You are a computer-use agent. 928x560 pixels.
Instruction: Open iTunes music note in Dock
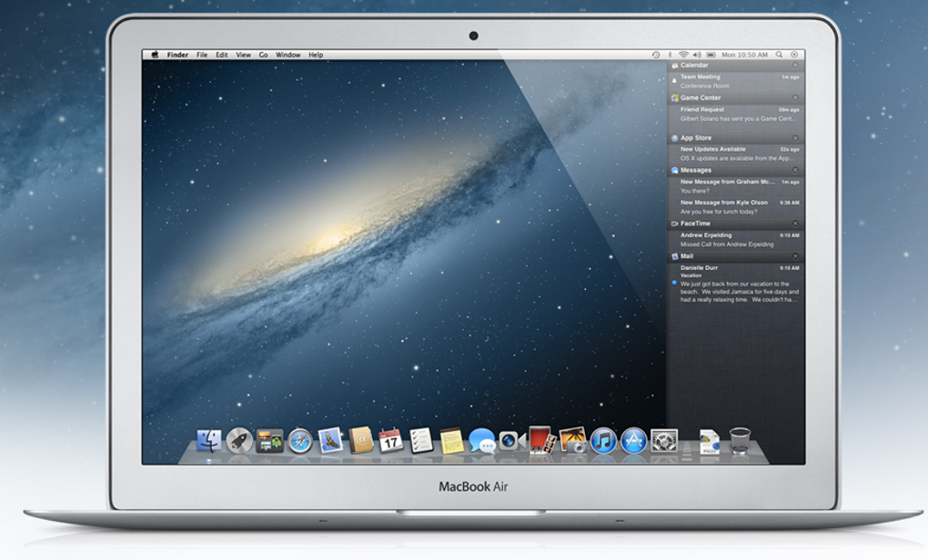603,441
